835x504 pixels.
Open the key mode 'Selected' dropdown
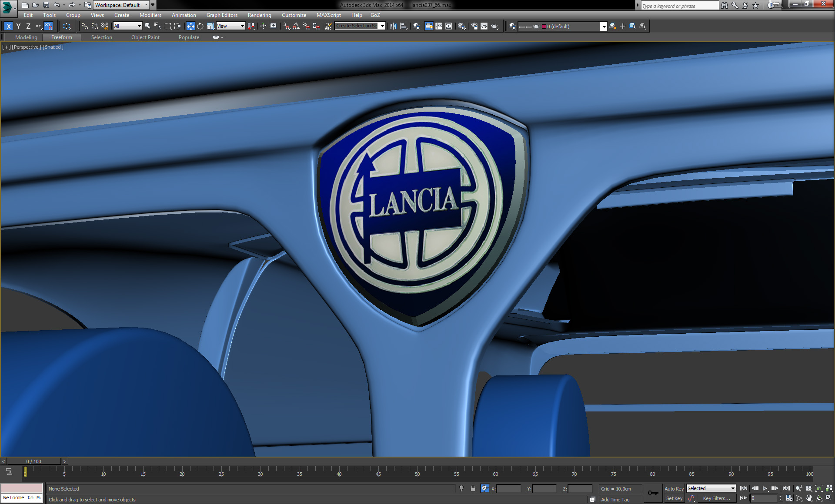pos(711,488)
